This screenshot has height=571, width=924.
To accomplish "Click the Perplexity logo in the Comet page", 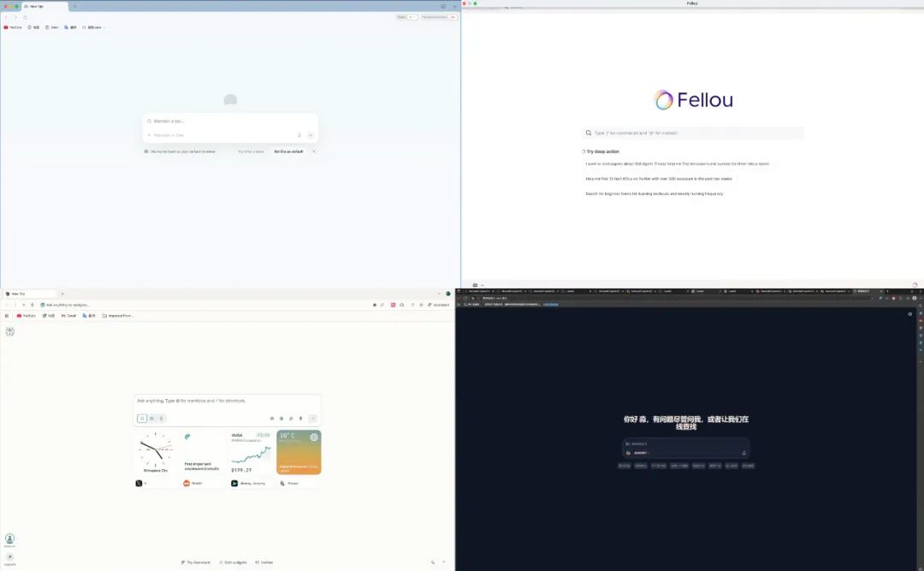I will (x=10, y=331).
